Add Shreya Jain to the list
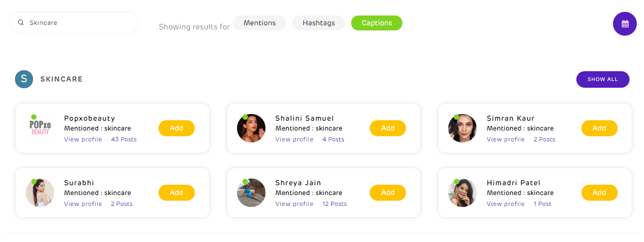This screenshot has height=242, width=644. tap(387, 192)
